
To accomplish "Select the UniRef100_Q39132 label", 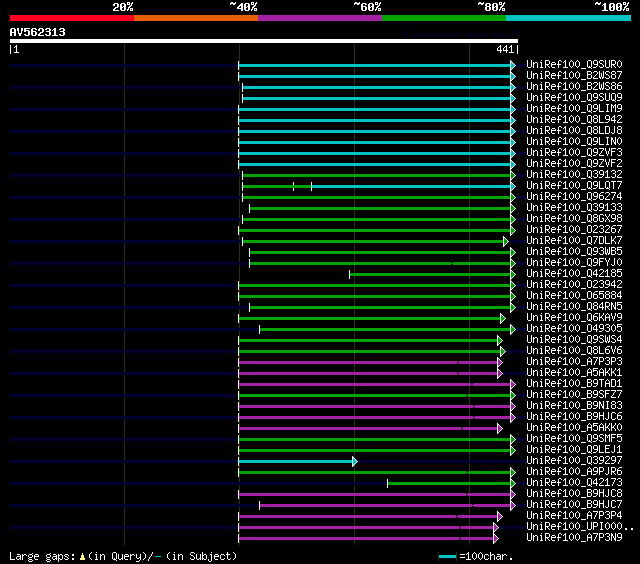I will (x=574, y=175).
